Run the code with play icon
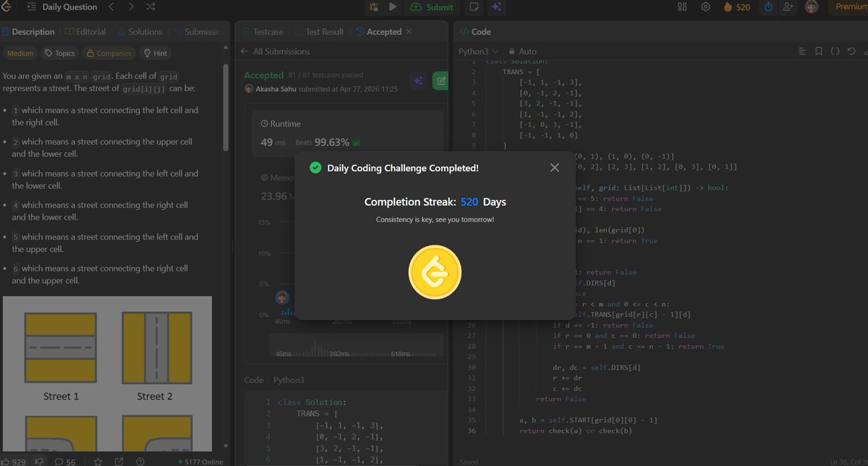This screenshot has height=466, width=868. pyautogui.click(x=393, y=7)
